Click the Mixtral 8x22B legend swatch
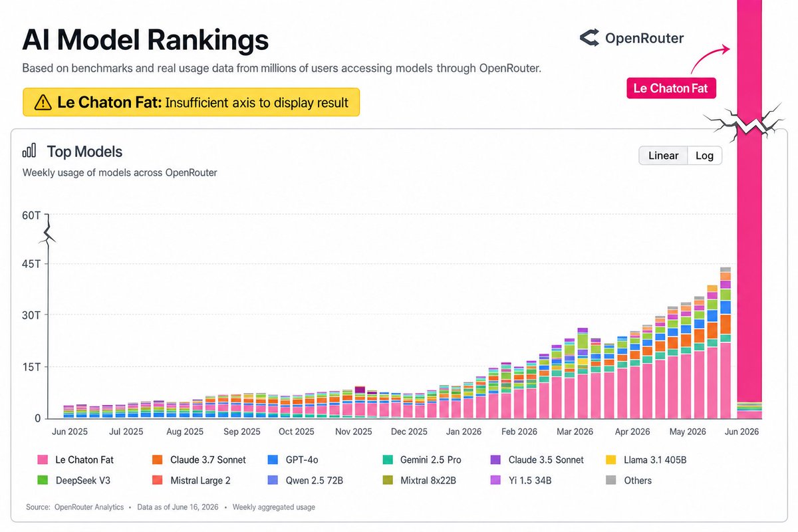 pos(388,480)
